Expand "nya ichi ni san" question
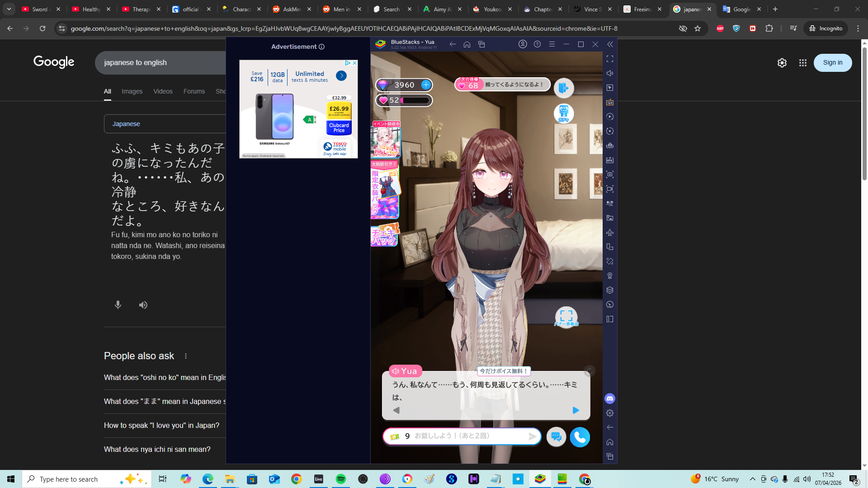The image size is (868, 488). click(165, 449)
